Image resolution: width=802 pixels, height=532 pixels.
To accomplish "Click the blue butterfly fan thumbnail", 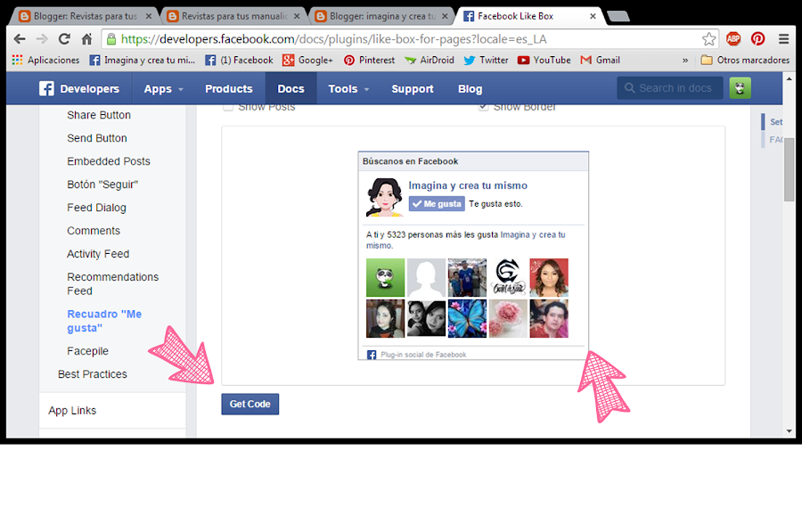I will tap(467, 318).
